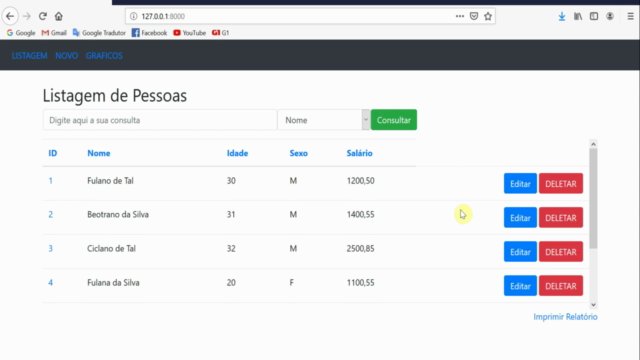Go back with the browser back arrow
The image size is (640, 360).
coord(10,16)
